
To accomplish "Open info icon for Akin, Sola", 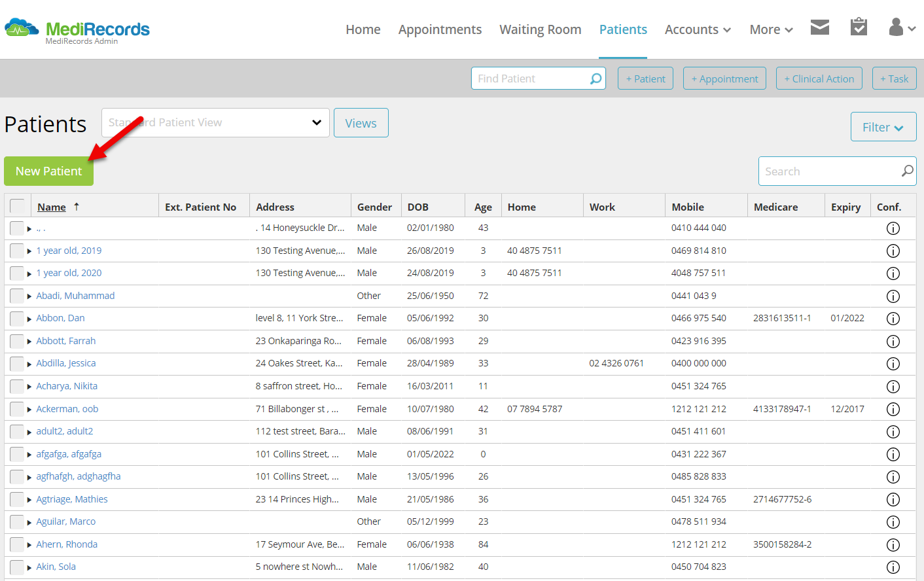I will [893, 567].
